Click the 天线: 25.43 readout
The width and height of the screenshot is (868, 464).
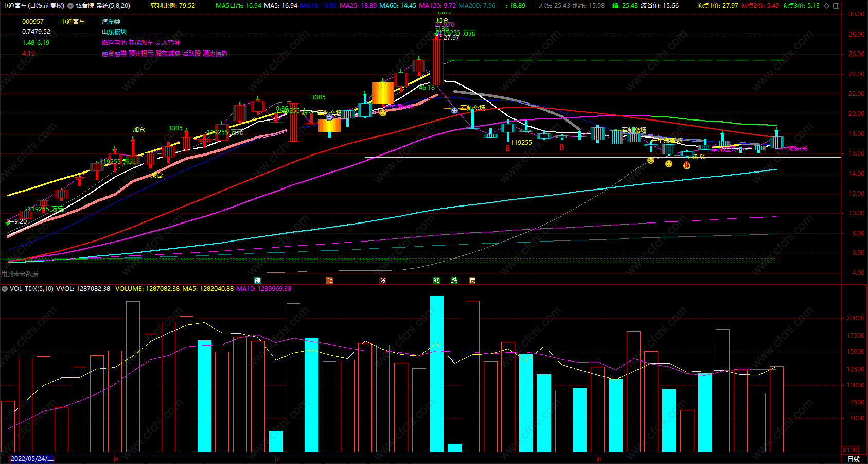tap(554, 6)
